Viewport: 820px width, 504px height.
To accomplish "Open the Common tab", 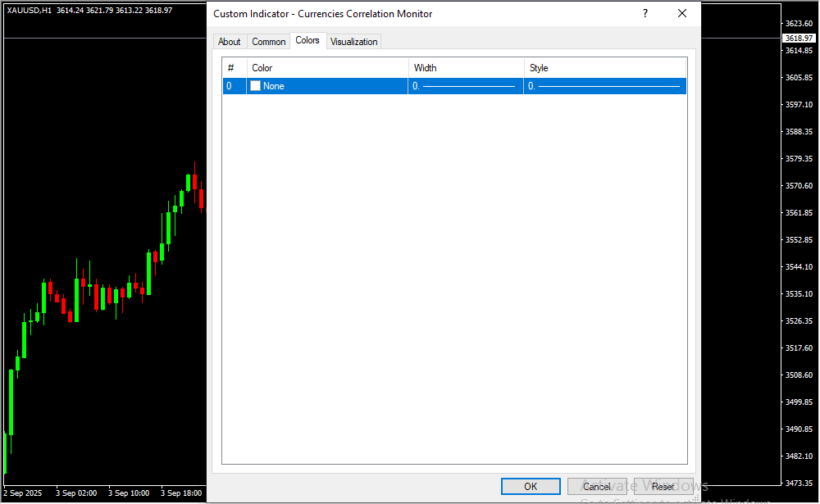I will [x=269, y=42].
